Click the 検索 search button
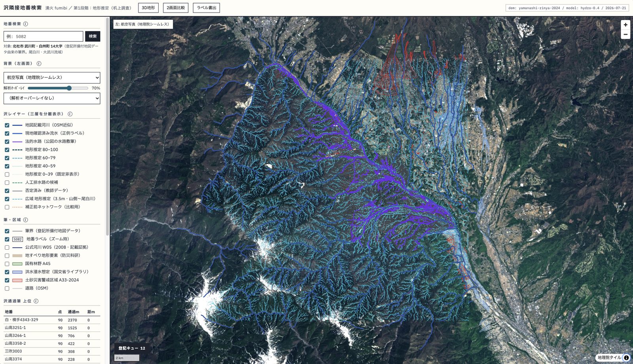 pyautogui.click(x=93, y=36)
